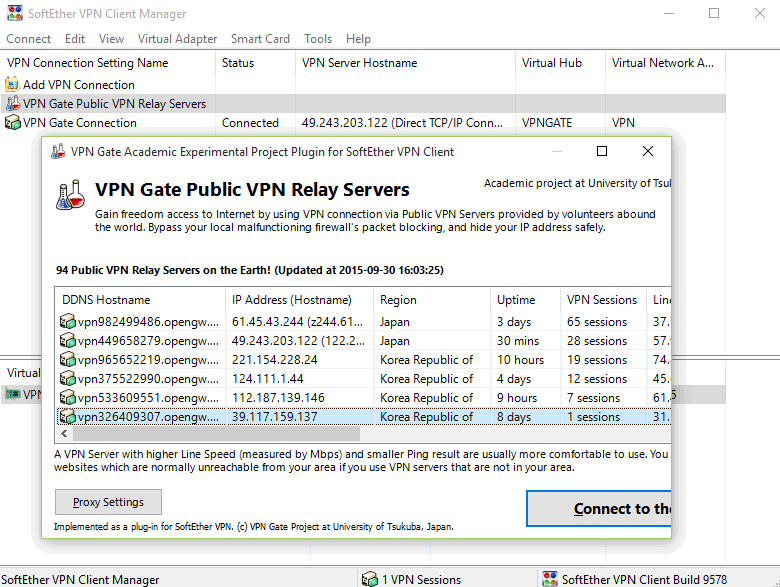Sort servers by Region column
Image resolution: width=780 pixels, height=587 pixels.
(432, 299)
